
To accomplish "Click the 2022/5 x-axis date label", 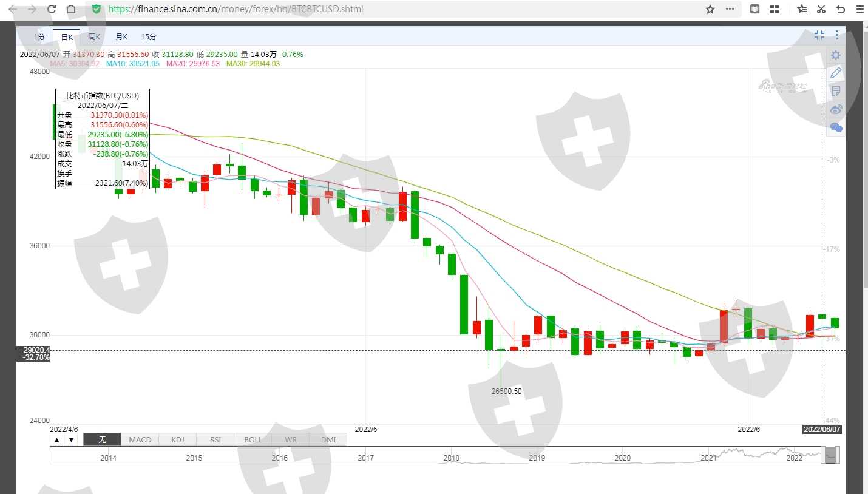I will [366, 429].
